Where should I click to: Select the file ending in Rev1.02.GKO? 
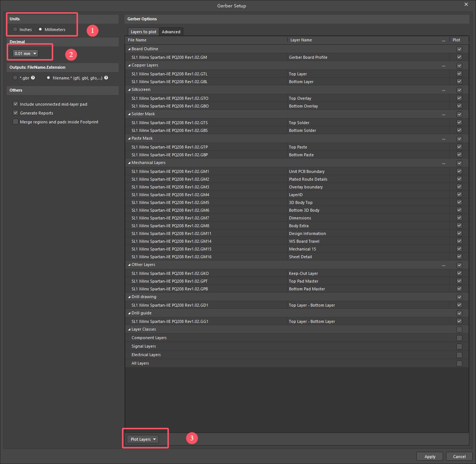(170, 273)
